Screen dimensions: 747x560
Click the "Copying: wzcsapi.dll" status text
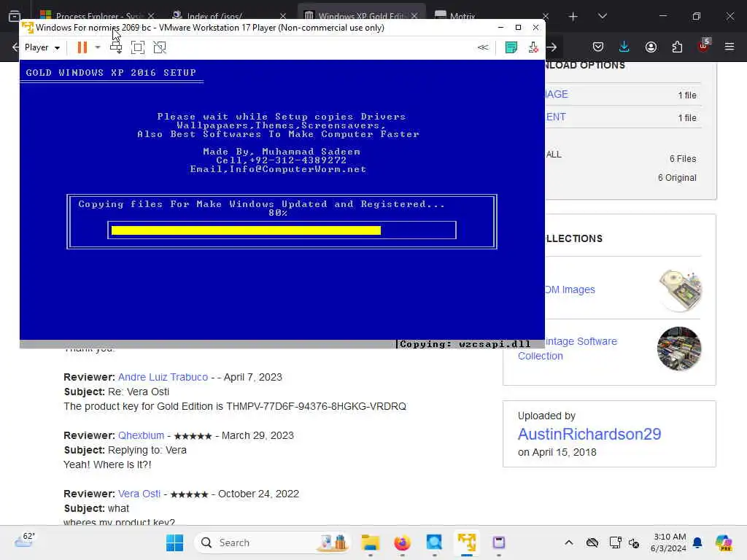(x=465, y=344)
